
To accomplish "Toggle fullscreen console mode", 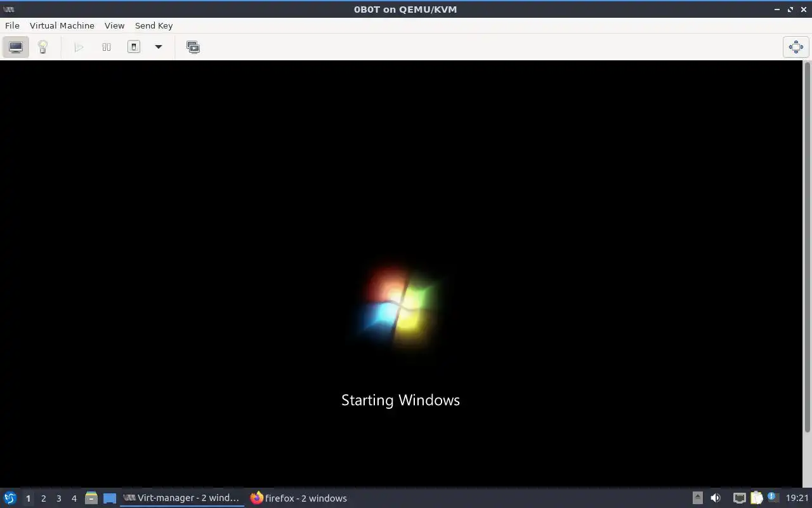I will pyautogui.click(x=796, y=47).
